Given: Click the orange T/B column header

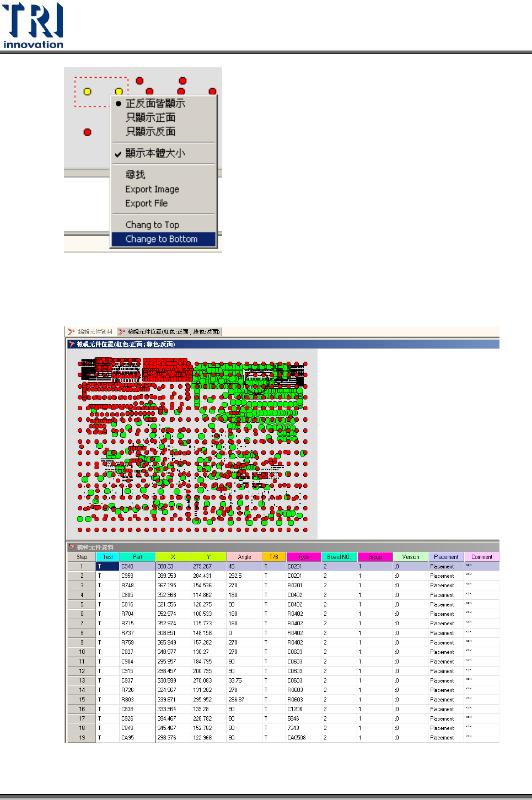Looking at the screenshot, I should point(274,557).
